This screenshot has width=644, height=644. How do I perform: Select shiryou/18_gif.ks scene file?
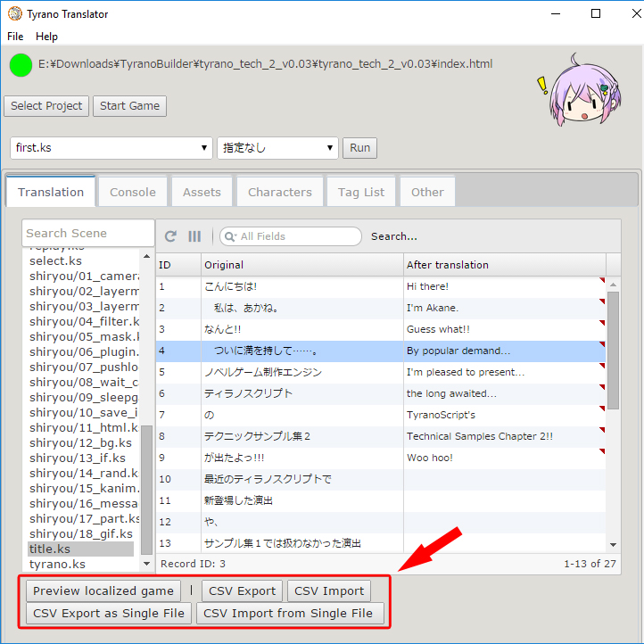(x=81, y=533)
